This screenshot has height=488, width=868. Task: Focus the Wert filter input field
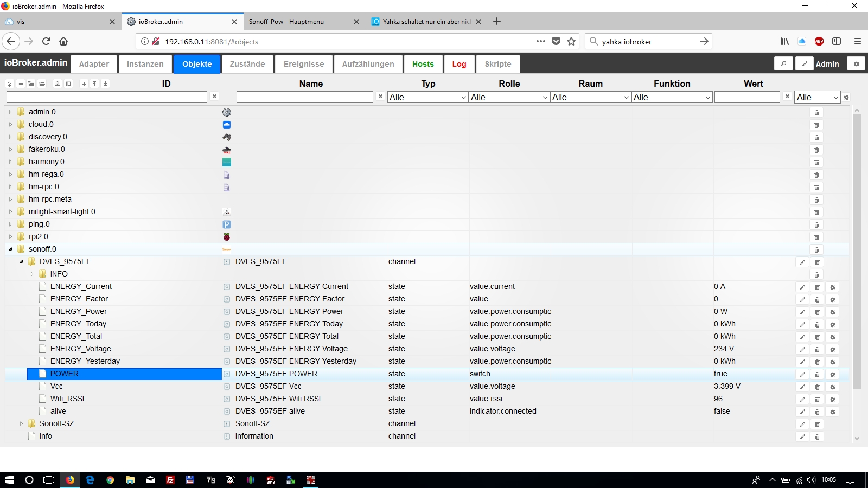pos(747,97)
